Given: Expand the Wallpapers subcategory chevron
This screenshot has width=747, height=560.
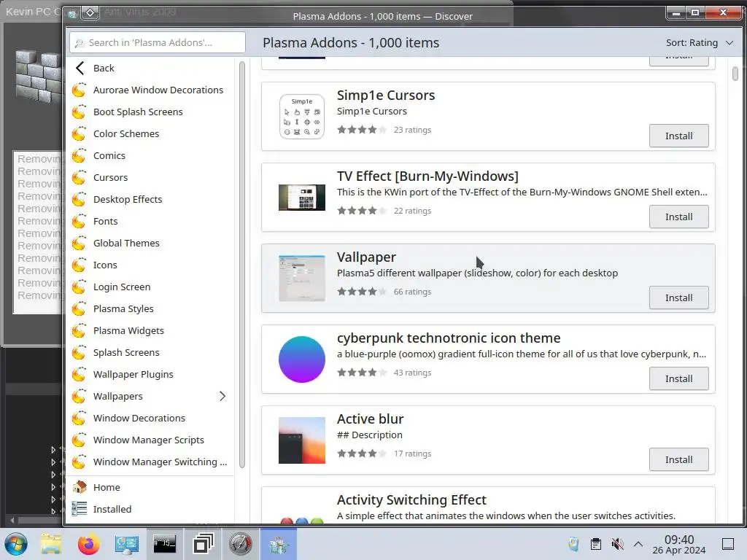Looking at the screenshot, I should point(222,396).
